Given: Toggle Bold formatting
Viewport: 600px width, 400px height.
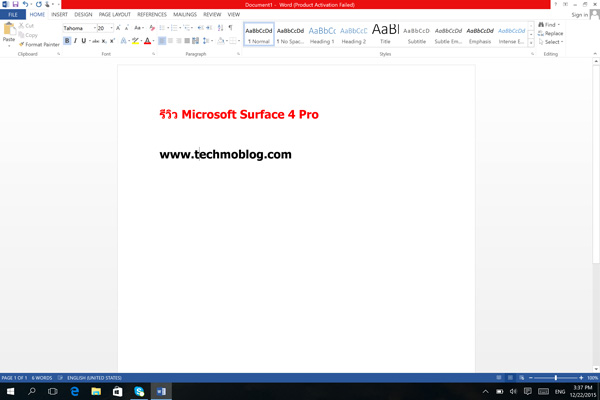Looking at the screenshot, I should pyautogui.click(x=67, y=41).
